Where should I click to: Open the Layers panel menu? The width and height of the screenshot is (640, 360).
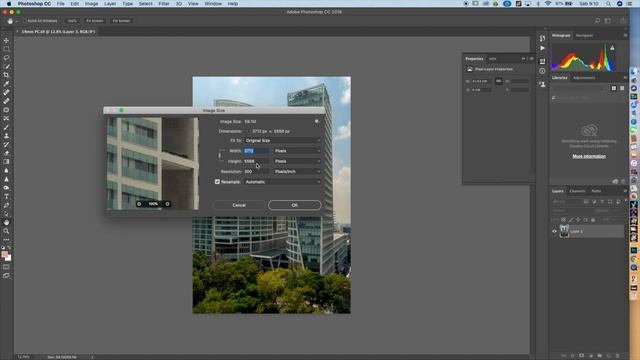(625, 191)
